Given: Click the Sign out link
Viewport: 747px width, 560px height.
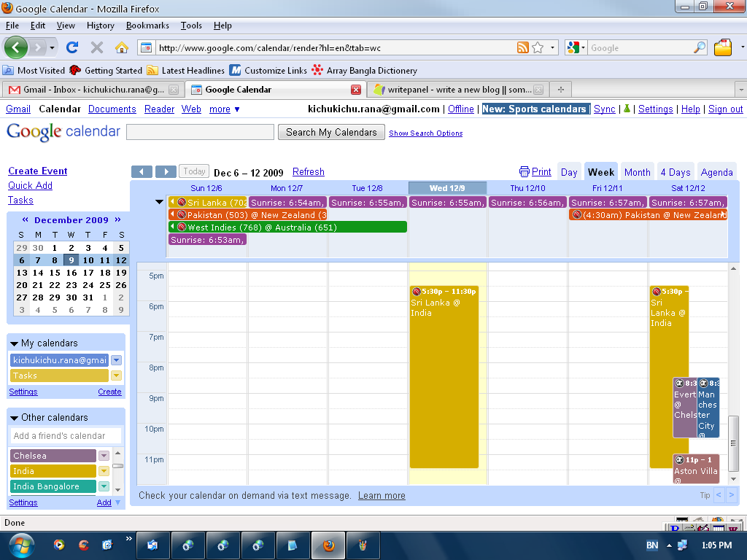Looking at the screenshot, I should point(725,109).
